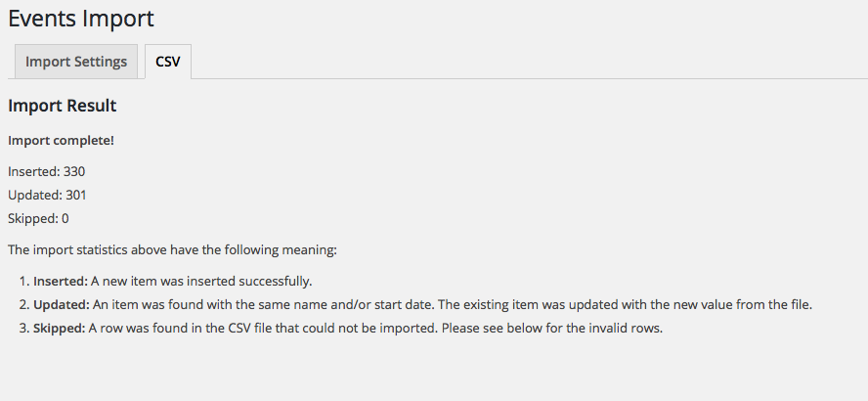Image resolution: width=868 pixels, height=401 pixels.
Task: Click the number 301 updated count
Action: [76, 195]
